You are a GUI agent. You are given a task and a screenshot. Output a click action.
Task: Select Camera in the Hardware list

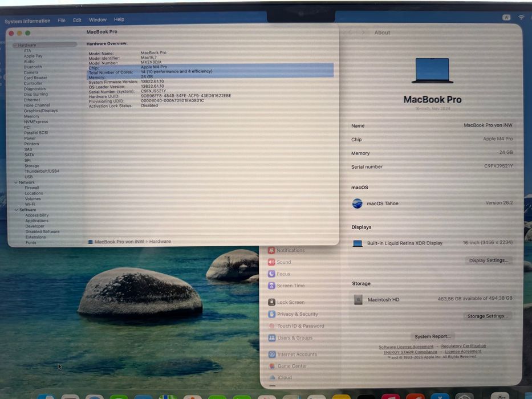click(x=31, y=72)
